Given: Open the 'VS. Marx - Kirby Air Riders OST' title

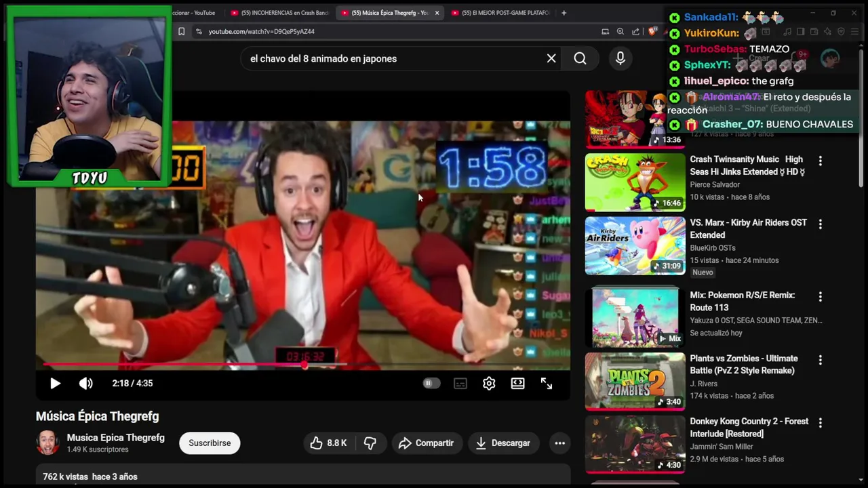Looking at the screenshot, I should click(x=748, y=228).
